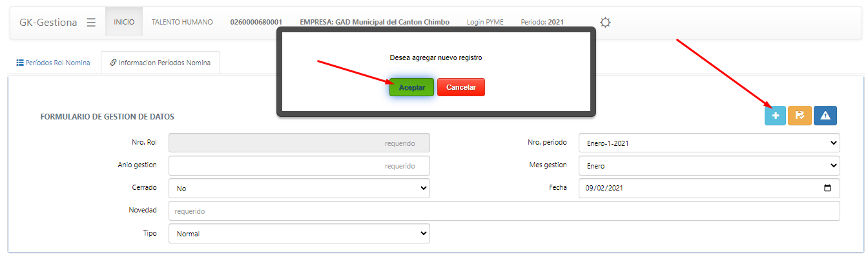
Task: Click the Novedad text field
Action: pos(504,211)
